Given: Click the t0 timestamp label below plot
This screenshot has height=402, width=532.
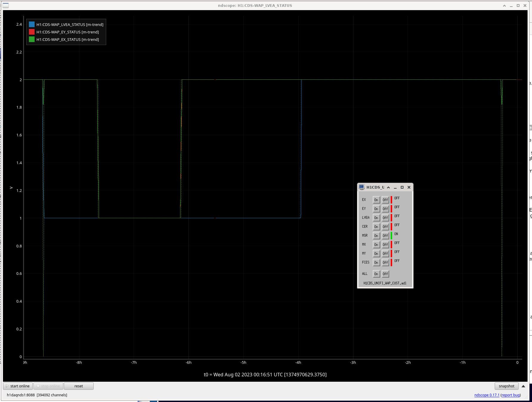Looking at the screenshot, I should (265, 375).
